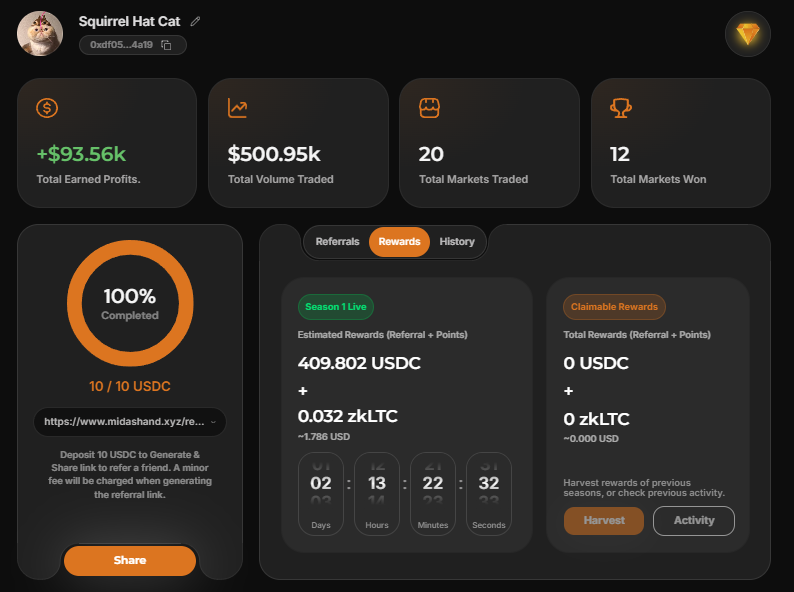Click the 12 Total Markets Won value
Screen dimensions: 794x592
click(620, 154)
